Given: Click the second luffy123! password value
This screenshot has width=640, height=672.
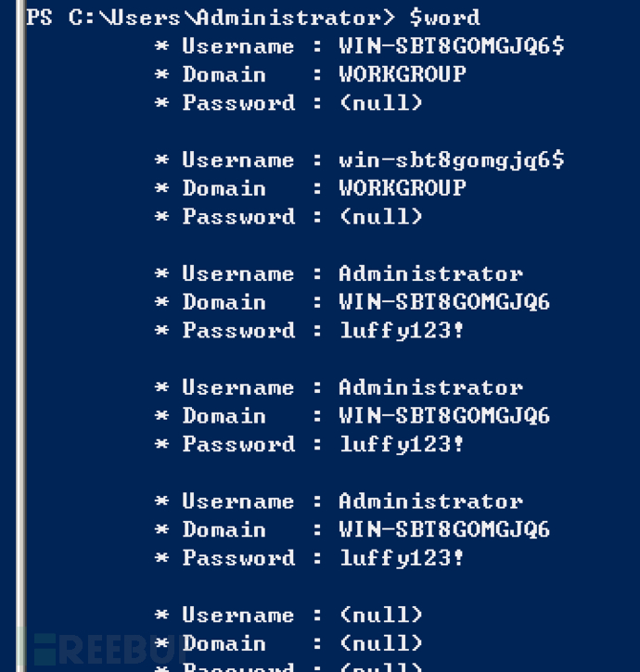Looking at the screenshot, I should (401, 445).
